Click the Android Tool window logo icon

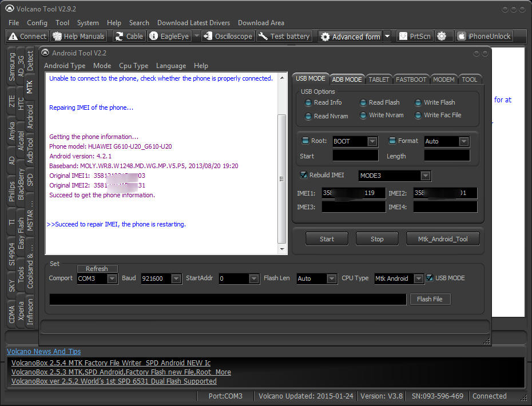tap(45, 53)
